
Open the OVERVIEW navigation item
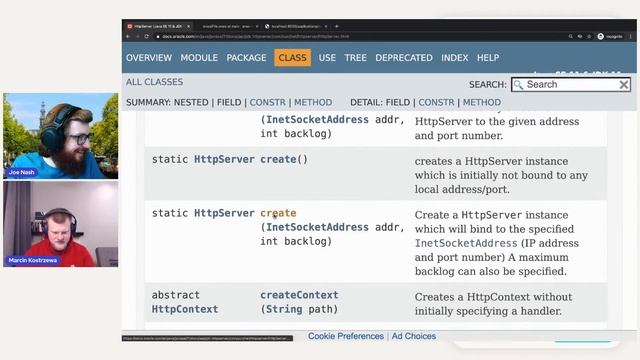(x=149, y=58)
